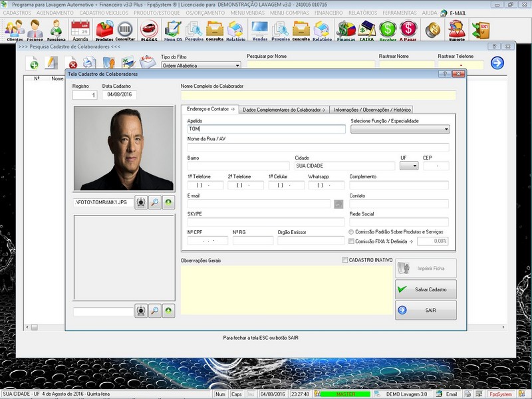
Task: Open the PLACAS car icon
Action: (149, 30)
